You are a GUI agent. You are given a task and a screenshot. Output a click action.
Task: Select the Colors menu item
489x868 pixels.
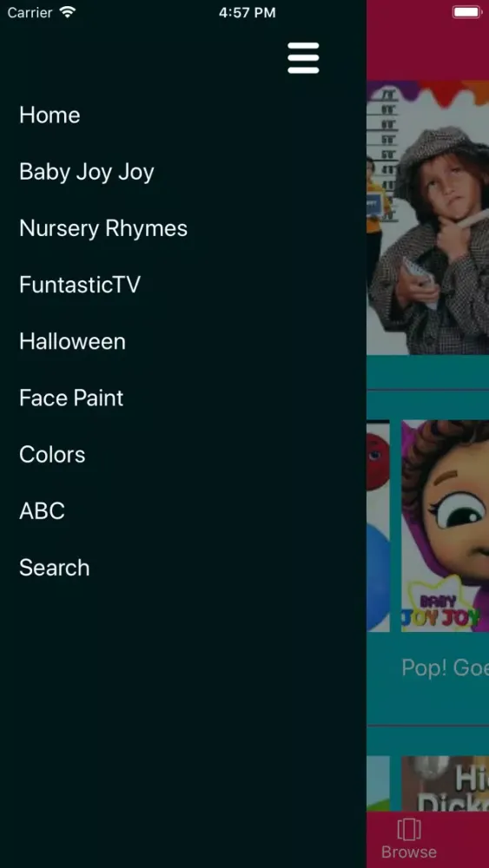(52, 455)
